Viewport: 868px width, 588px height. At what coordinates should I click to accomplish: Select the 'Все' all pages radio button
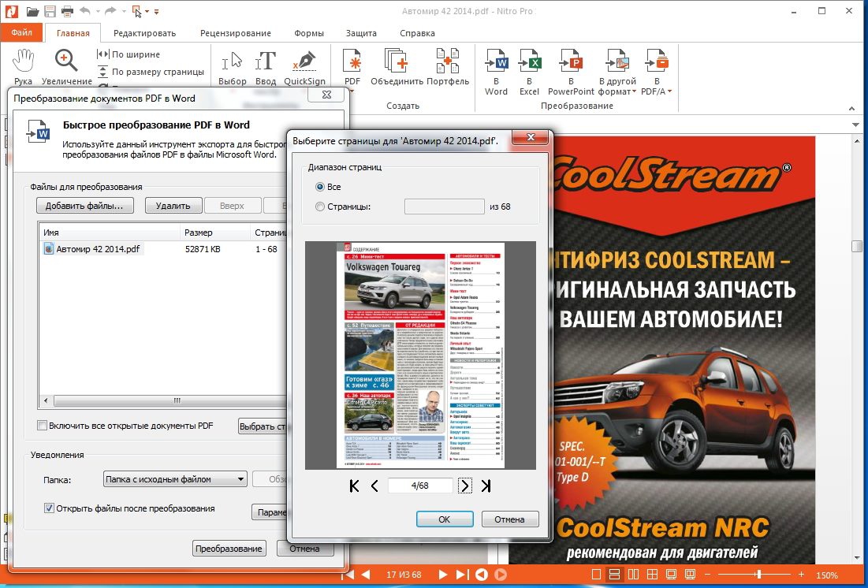[319, 187]
